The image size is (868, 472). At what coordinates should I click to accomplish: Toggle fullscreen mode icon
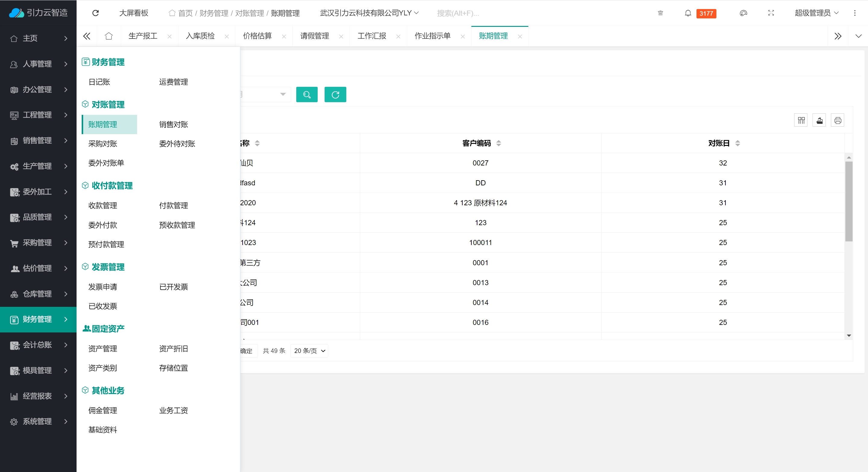click(x=771, y=13)
